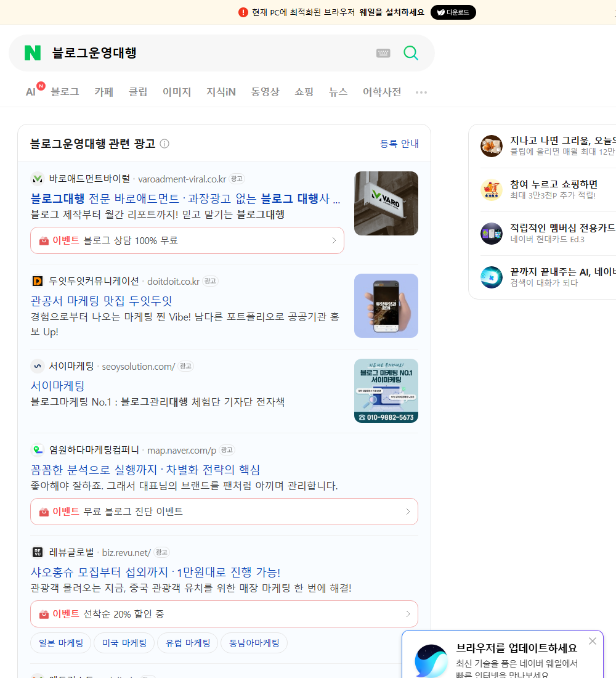Click the green Naver N logo
The width and height of the screenshot is (616, 678).
pos(33,53)
